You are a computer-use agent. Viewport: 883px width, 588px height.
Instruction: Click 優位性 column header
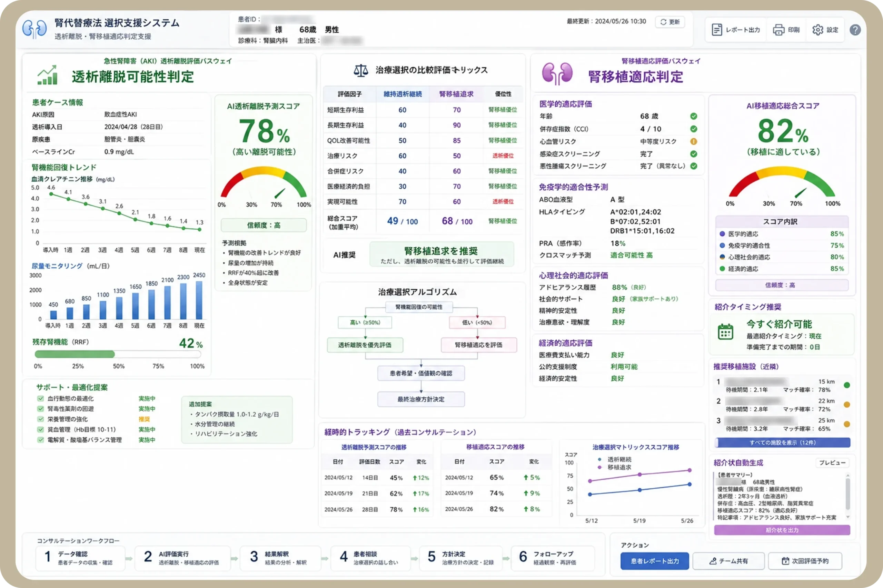tap(503, 94)
